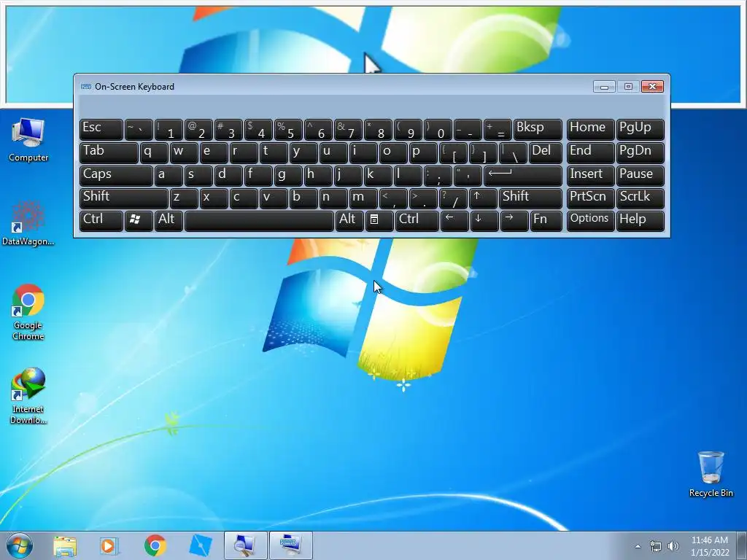Open the Windows Start menu orb
The height and width of the screenshot is (560, 747).
[x=20, y=545]
